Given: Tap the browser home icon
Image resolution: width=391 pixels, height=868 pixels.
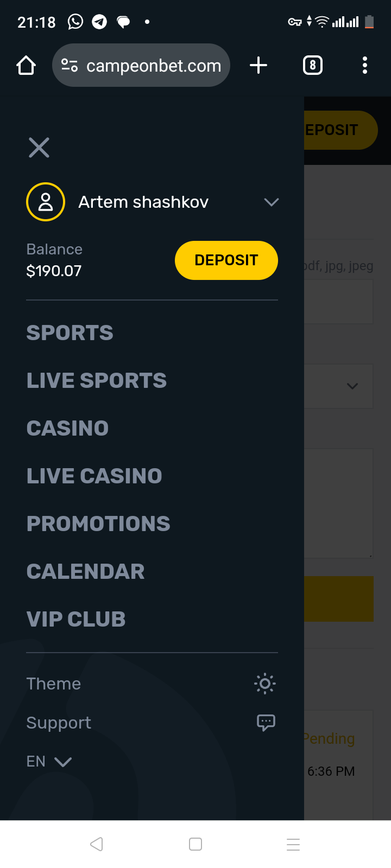Looking at the screenshot, I should [26, 66].
